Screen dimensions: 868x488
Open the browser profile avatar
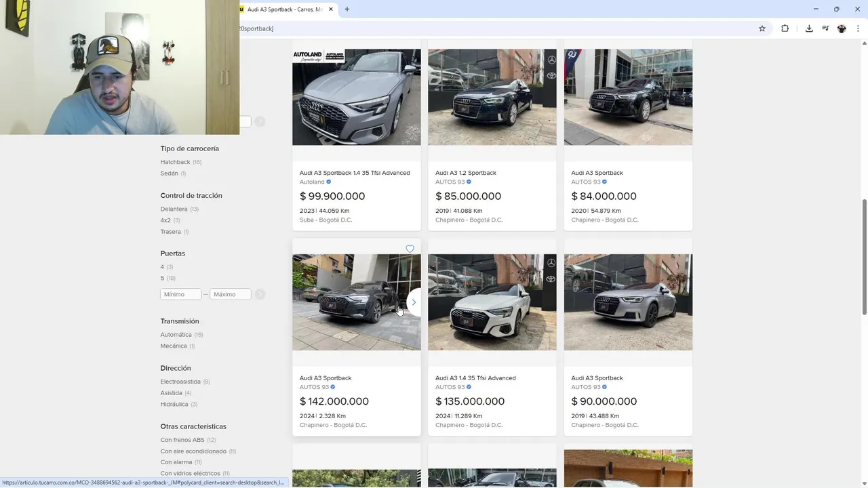[x=842, y=28]
